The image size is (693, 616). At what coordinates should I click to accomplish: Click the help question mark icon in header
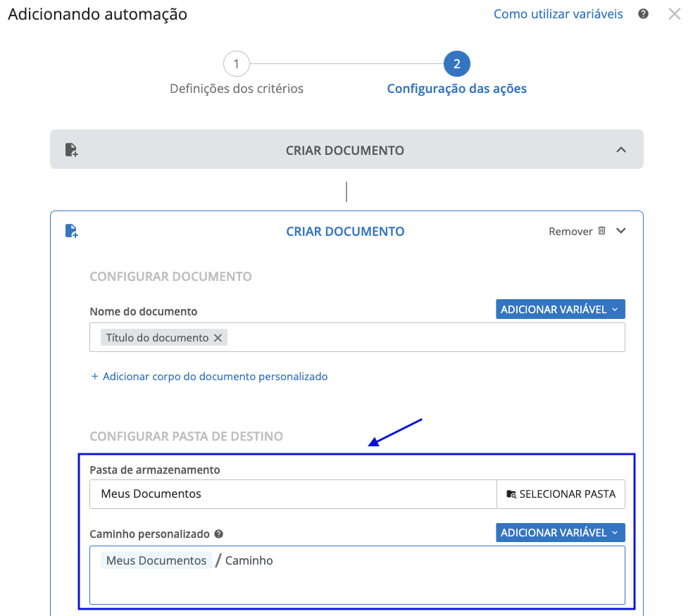point(643,14)
